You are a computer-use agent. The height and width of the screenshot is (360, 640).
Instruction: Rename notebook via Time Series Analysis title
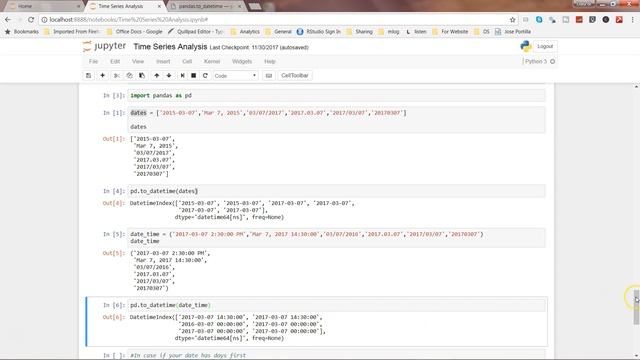[x=170, y=47]
